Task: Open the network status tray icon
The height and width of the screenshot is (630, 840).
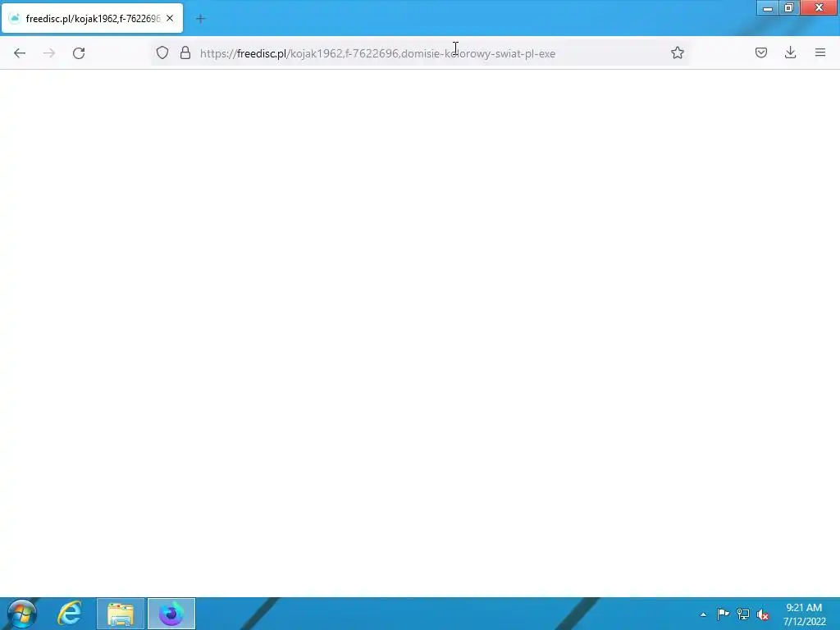Action: 743,614
